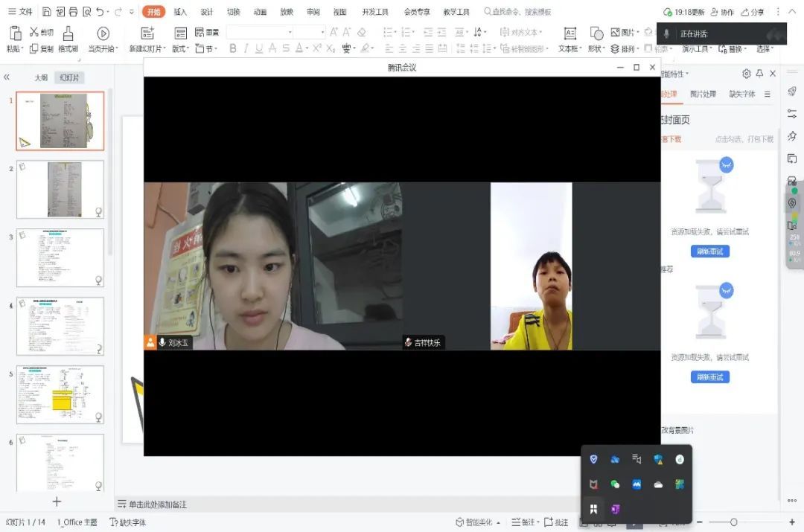
Task: Start slideshow with 当页开始 icon
Action: tap(102, 33)
